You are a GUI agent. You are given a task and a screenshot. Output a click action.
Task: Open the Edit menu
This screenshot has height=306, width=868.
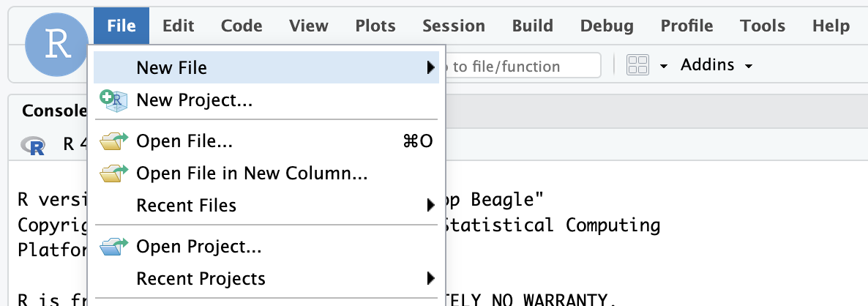coord(178,26)
